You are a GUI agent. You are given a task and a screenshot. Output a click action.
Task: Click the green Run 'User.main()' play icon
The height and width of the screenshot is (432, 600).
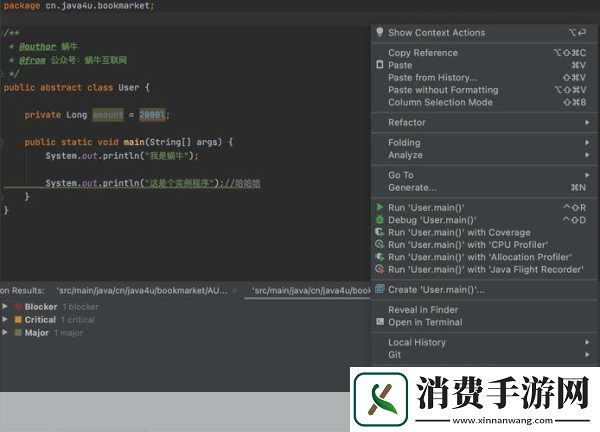pos(380,208)
